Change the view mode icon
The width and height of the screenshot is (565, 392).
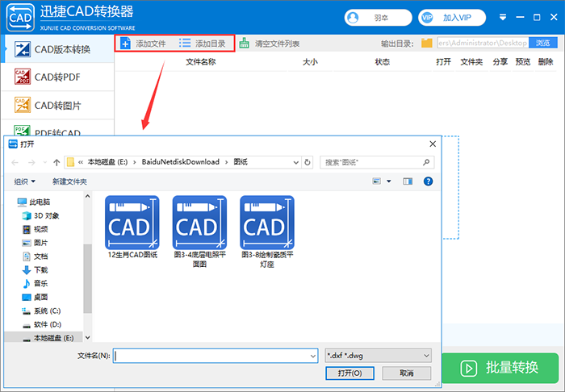[x=377, y=181]
